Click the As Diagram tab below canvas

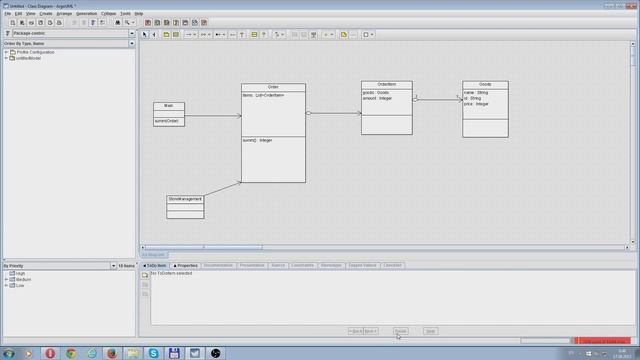[154, 255]
